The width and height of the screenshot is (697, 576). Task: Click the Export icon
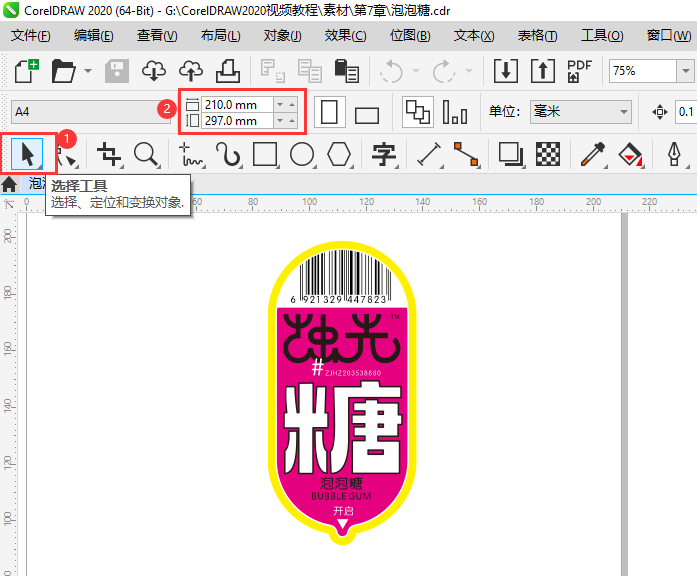[x=543, y=71]
